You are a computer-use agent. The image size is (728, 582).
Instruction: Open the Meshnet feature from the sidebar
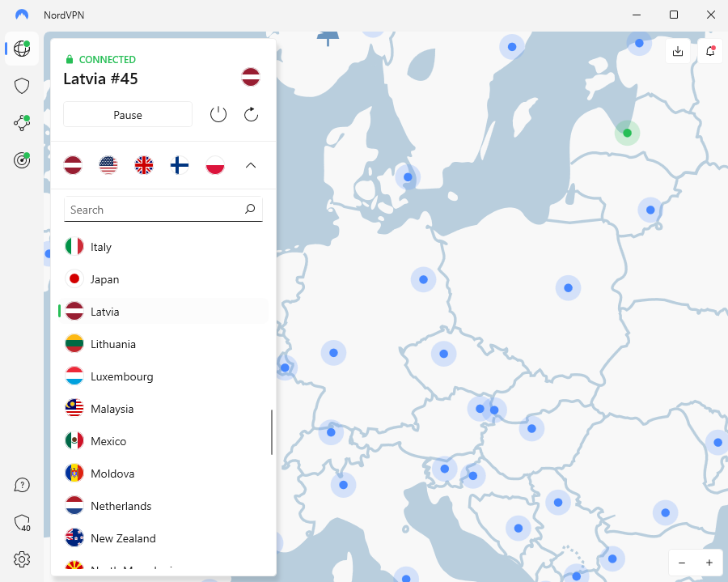click(x=22, y=123)
